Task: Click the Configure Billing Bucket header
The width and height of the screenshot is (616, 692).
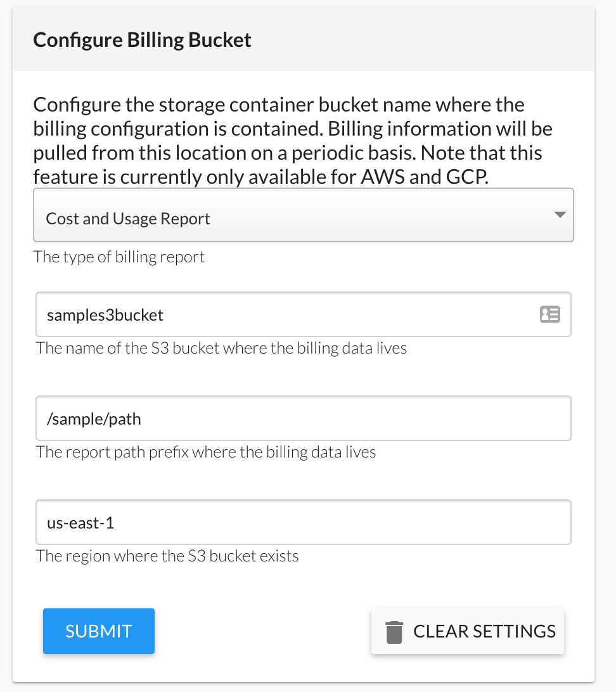Action: (x=142, y=39)
